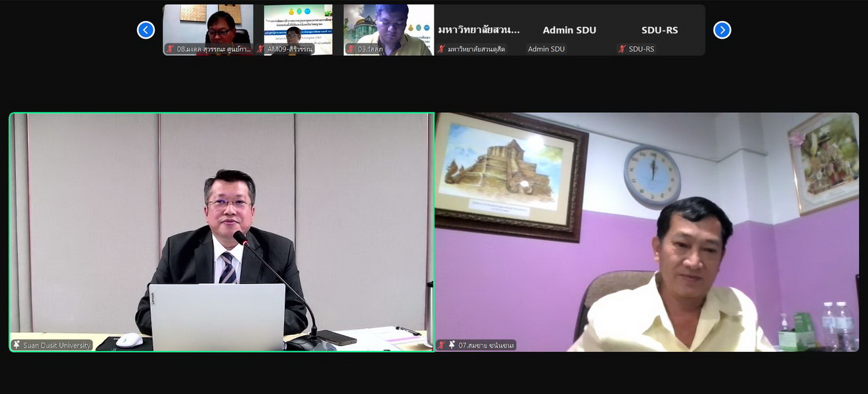The image size is (868, 394).
Task: Select the AM09-สิริวรรณ participant video thumbnail
Action: click(299, 30)
